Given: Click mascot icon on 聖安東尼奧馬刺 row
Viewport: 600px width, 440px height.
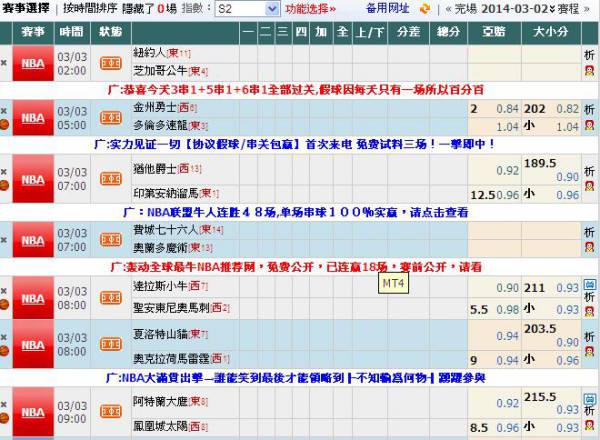Looking at the screenshot, I should 590,311.
